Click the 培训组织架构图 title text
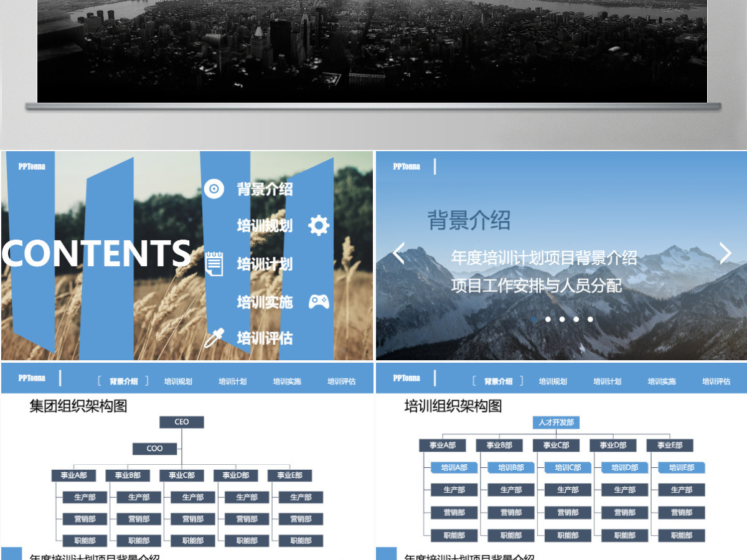747x560 pixels. pyautogui.click(x=453, y=406)
